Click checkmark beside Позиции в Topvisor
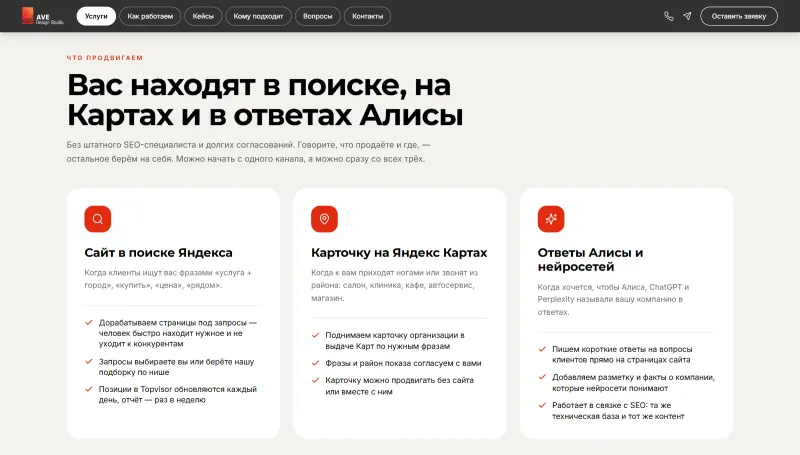 point(89,389)
